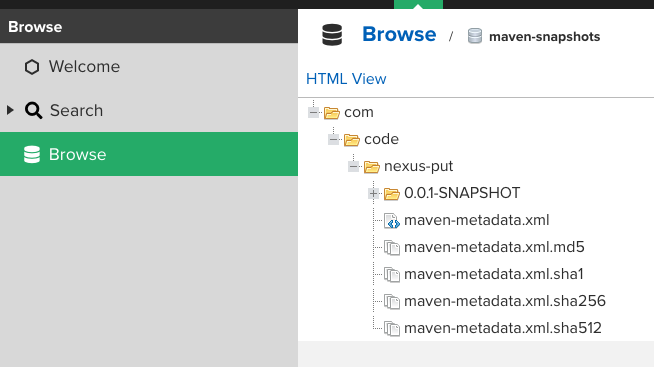
Task: Select the com tree label
Action: 359,113
